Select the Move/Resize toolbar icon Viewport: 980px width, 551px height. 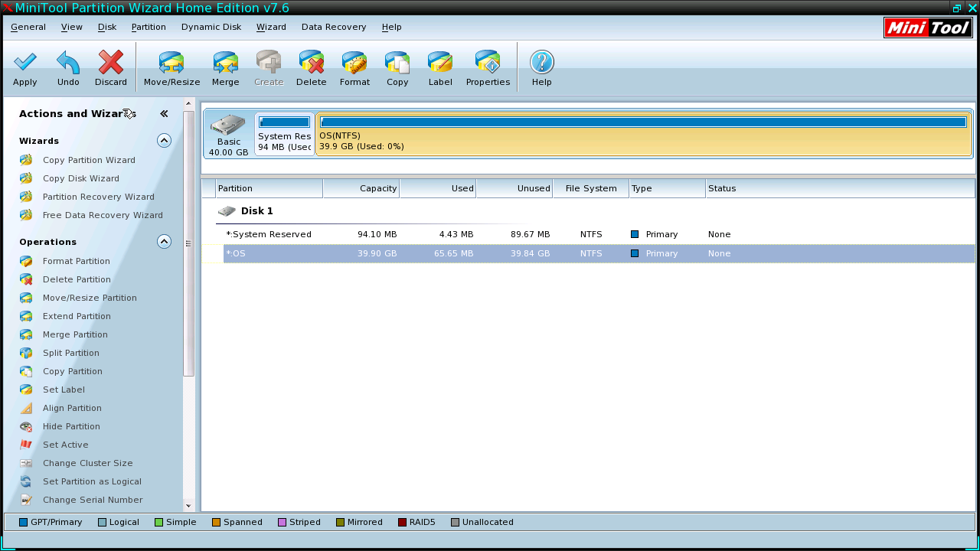click(x=171, y=63)
